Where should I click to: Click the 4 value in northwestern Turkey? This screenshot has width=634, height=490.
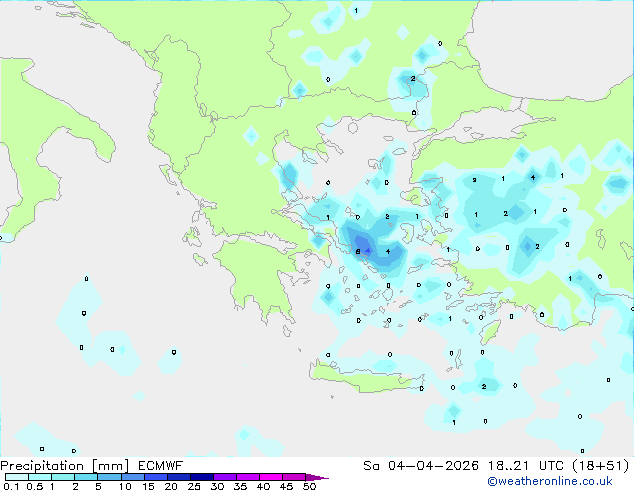(533, 177)
